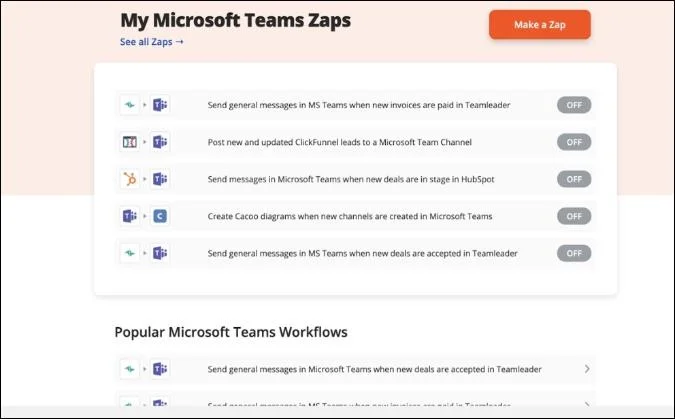Open the See all Zaps link
The height and width of the screenshot is (419, 675).
point(152,42)
